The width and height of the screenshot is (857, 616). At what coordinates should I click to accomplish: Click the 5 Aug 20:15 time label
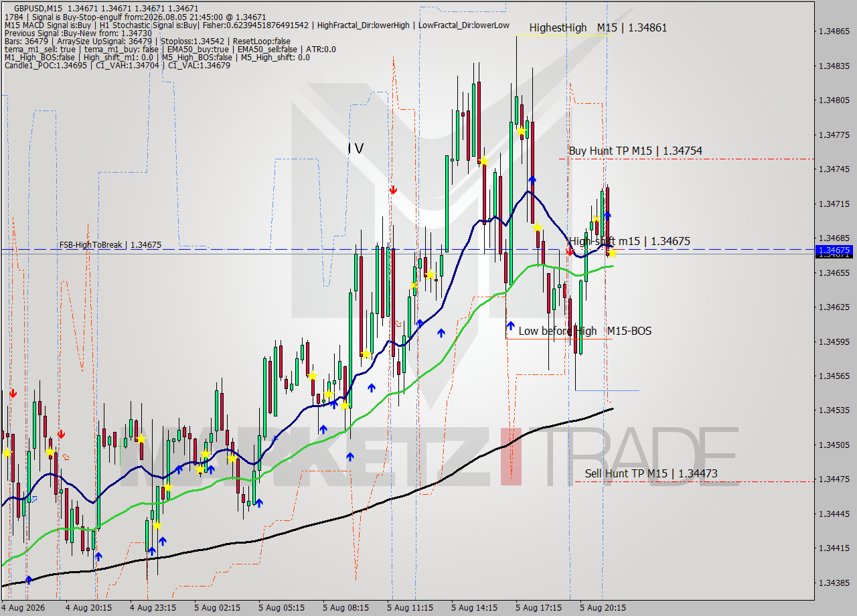tap(603, 608)
